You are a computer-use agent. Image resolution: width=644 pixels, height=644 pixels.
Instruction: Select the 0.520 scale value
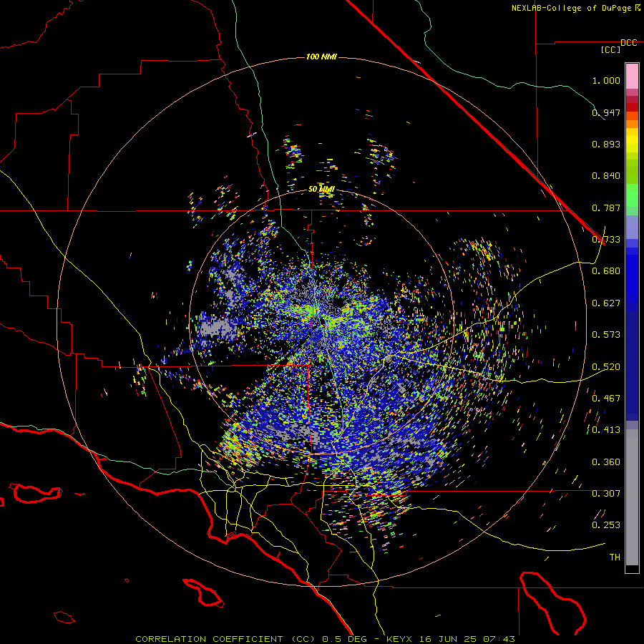(606, 367)
